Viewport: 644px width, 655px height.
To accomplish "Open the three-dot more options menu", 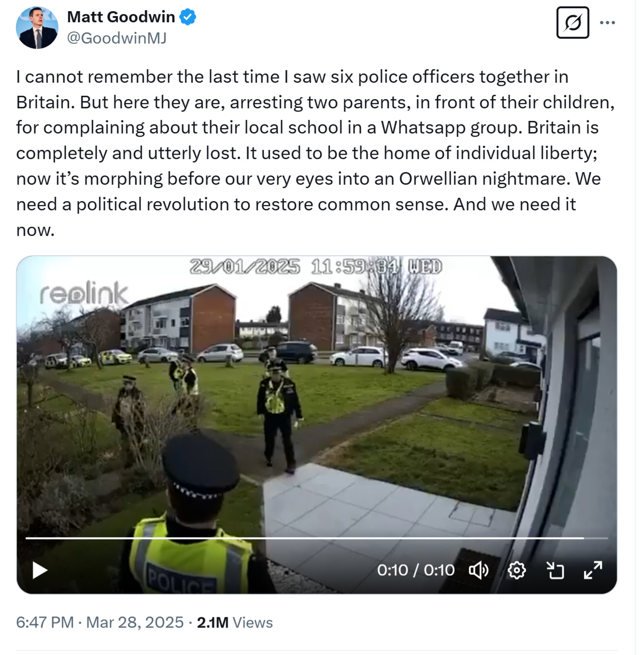I will pos(607,22).
